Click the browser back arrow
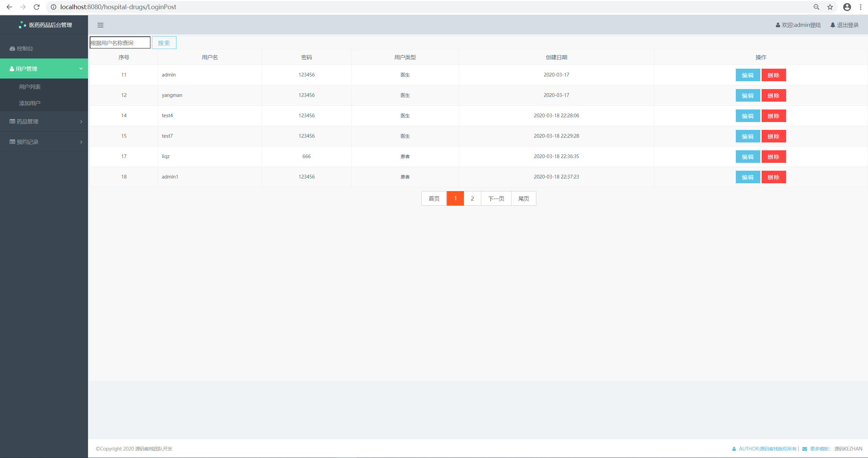The width and height of the screenshot is (868, 458). tap(9, 7)
